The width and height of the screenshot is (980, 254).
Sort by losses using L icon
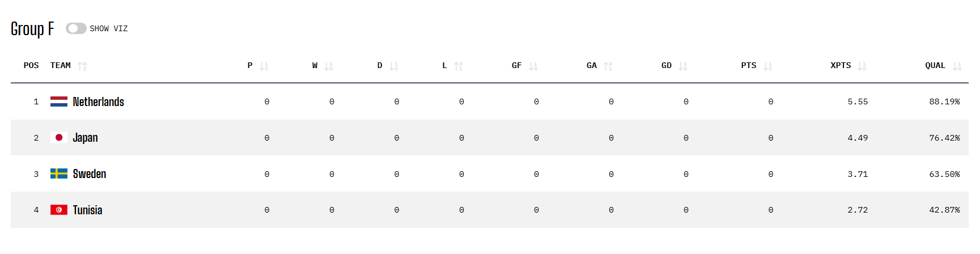(458, 66)
